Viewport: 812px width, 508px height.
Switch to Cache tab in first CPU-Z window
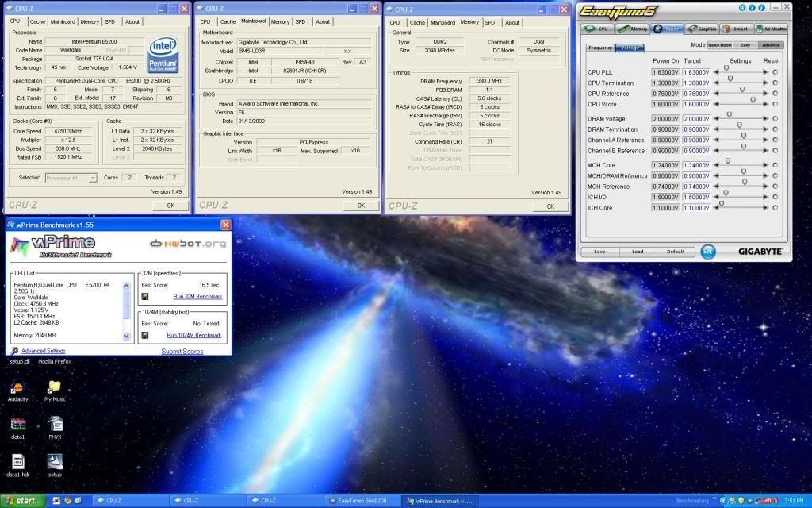(x=37, y=21)
